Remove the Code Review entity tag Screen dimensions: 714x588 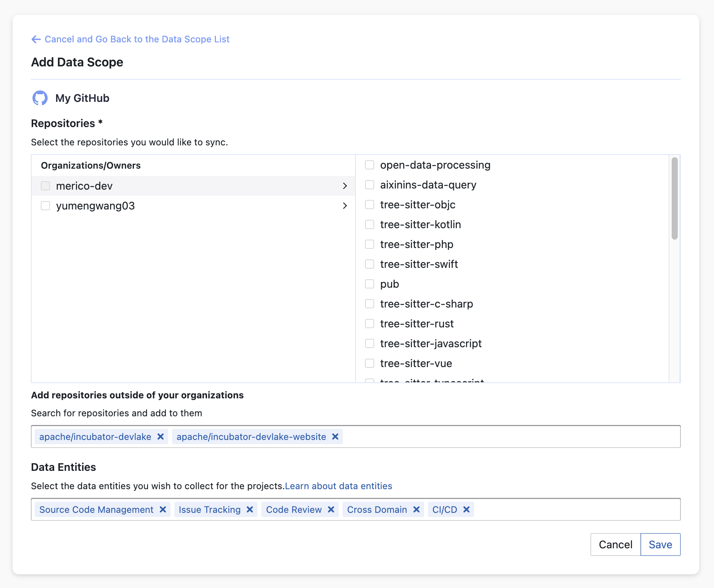tap(331, 509)
